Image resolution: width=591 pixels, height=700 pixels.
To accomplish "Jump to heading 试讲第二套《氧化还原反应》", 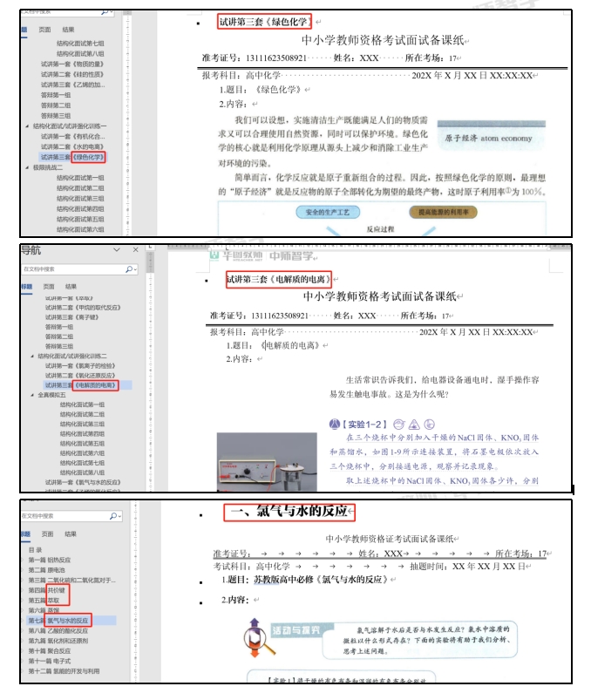I will tap(80, 375).
